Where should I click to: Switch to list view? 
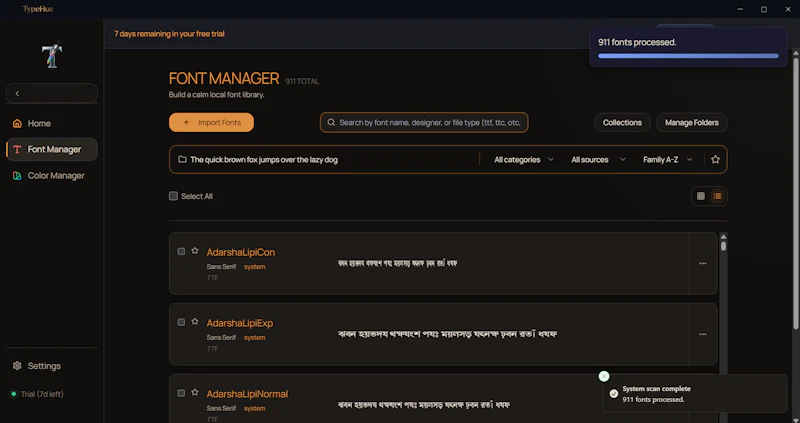pyautogui.click(x=717, y=196)
